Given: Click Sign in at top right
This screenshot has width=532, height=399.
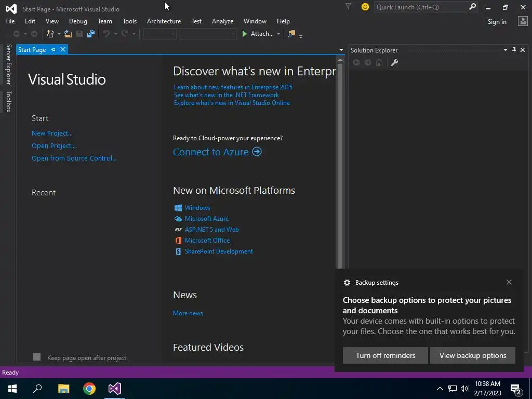Looking at the screenshot, I should pyautogui.click(x=497, y=22).
